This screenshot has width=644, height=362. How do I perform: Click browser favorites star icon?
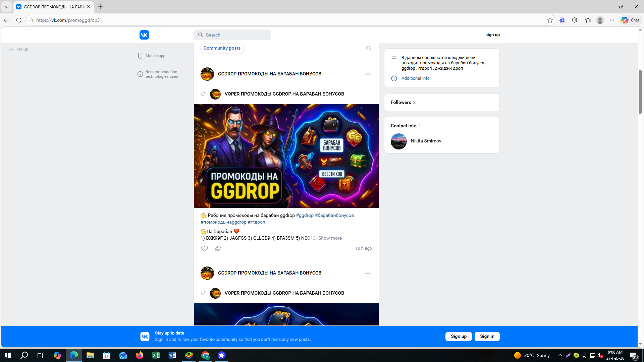click(550, 20)
